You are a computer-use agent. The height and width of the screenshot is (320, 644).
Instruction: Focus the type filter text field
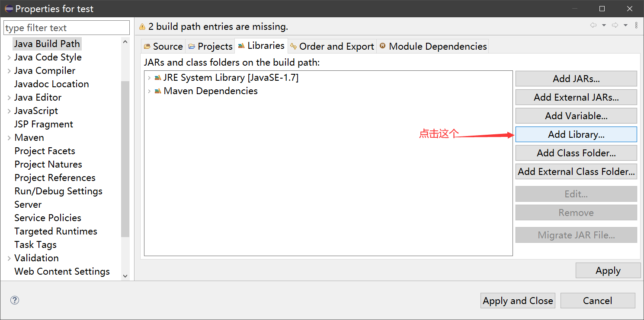(x=67, y=28)
